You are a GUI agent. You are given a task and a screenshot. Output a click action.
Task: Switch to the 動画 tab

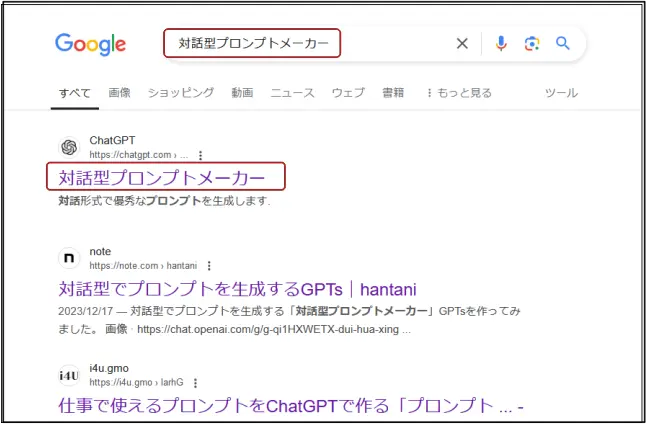coord(242,93)
